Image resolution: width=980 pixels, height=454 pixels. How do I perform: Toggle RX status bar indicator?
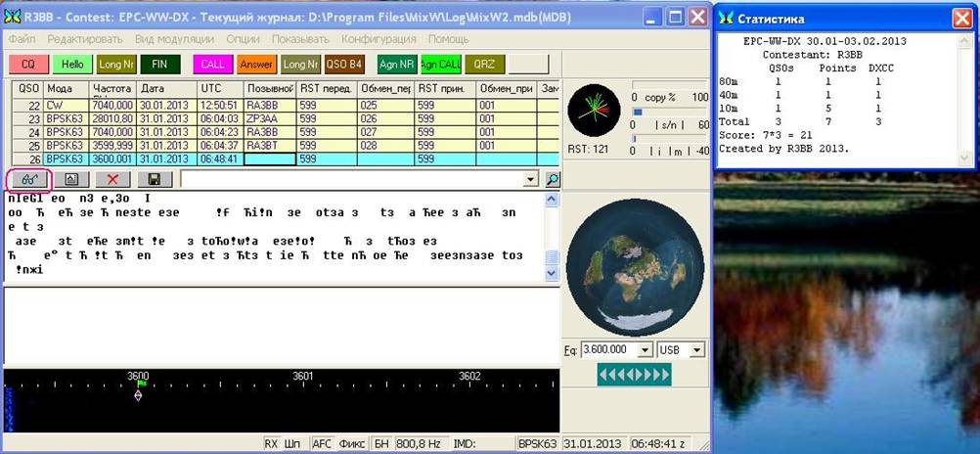(x=271, y=443)
